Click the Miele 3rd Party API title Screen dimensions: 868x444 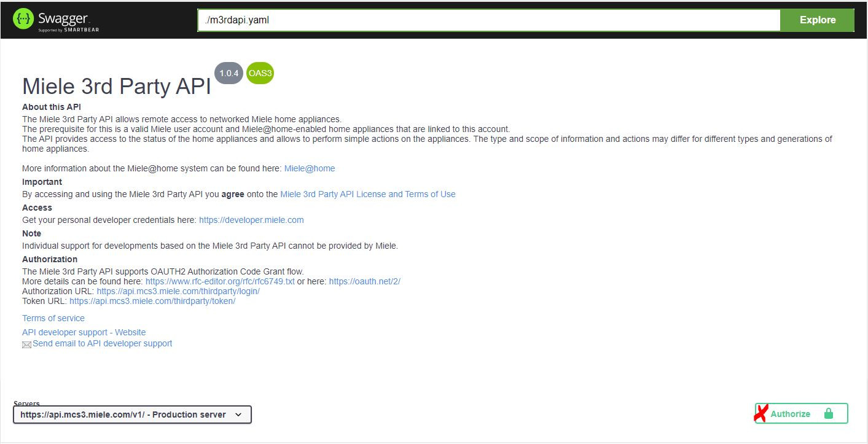(x=117, y=86)
